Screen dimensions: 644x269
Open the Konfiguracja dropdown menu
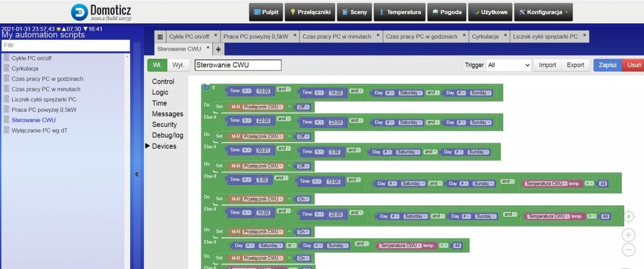pos(544,12)
